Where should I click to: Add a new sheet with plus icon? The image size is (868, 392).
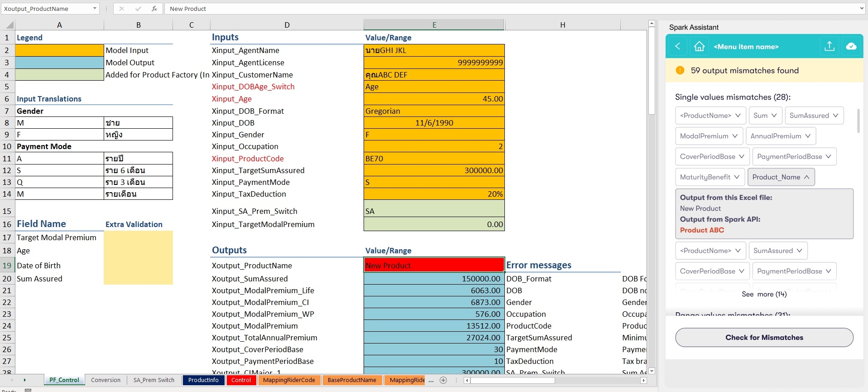443,380
